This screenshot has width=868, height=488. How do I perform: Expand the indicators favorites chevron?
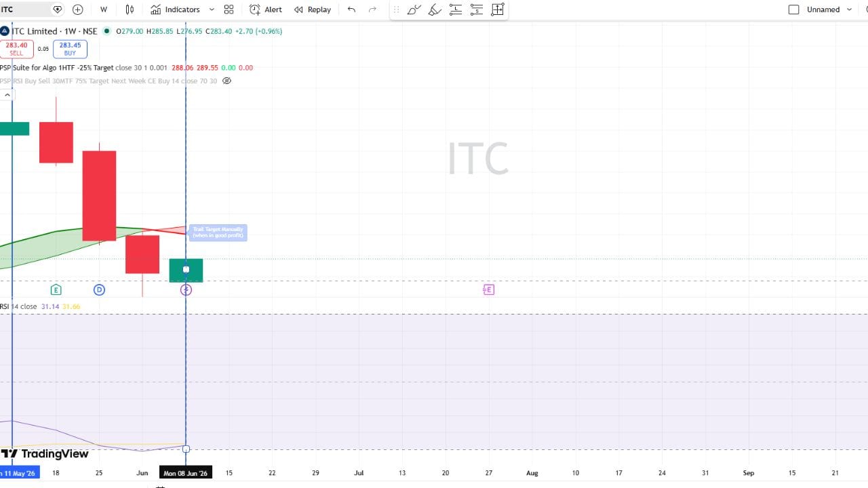212,9
